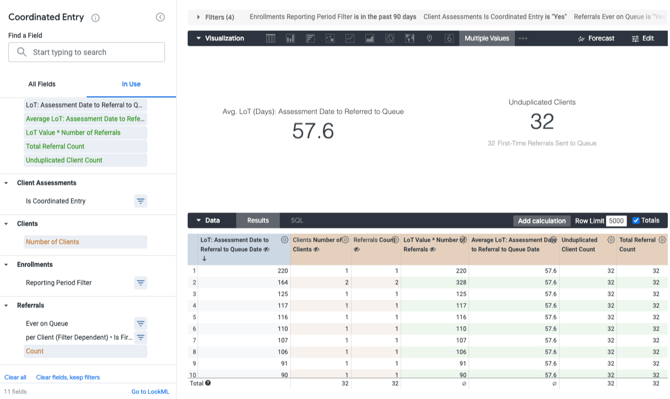
Task: Open gear menu for Unduplicated Client Count column
Action: click(611, 240)
